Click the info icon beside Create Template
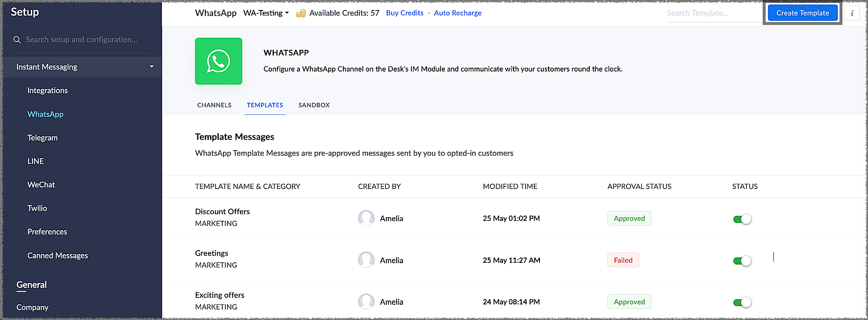 [x=852, y=13]
